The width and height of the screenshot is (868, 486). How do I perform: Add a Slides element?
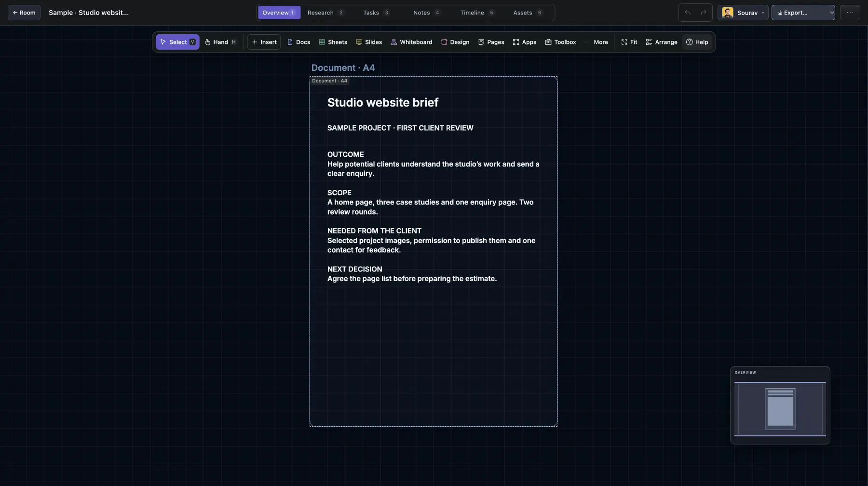pyautogui.click(x=369, y=42)
